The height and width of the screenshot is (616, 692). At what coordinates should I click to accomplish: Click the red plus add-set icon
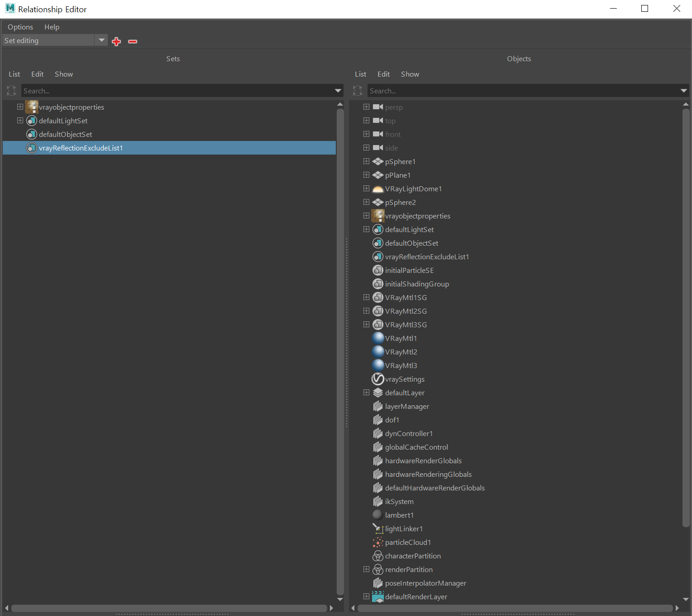tap(116, 41)
